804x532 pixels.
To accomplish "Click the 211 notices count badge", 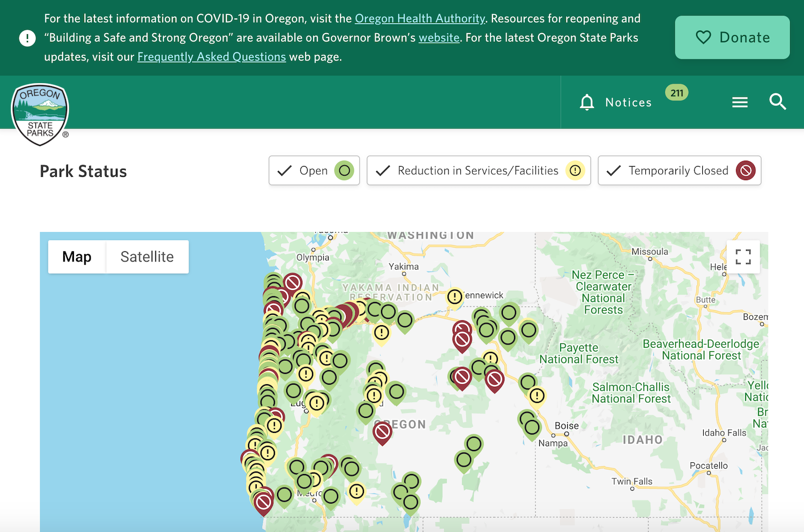I will 676,93.
